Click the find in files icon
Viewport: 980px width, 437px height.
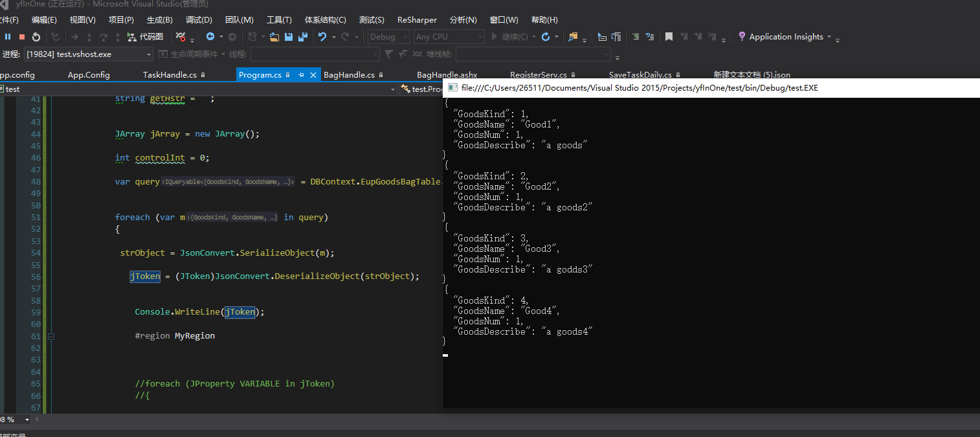573,37
